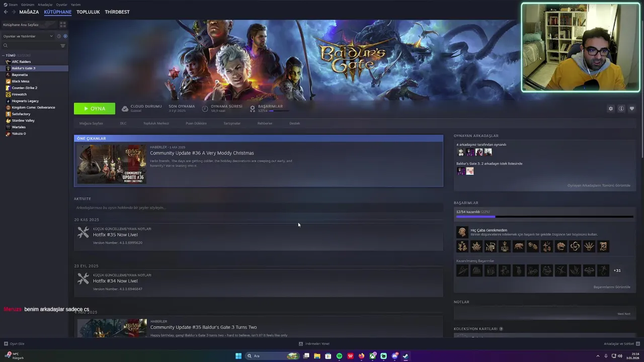
Task: Open advanced filter options icon
Action: (63, 46)
